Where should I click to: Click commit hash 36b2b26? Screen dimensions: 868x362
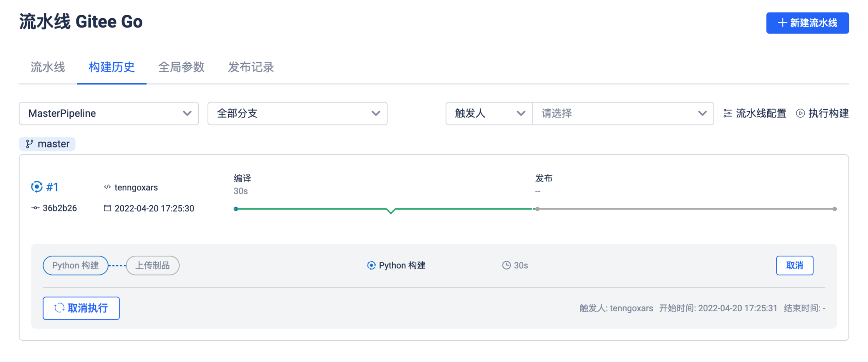pos(59,208)
